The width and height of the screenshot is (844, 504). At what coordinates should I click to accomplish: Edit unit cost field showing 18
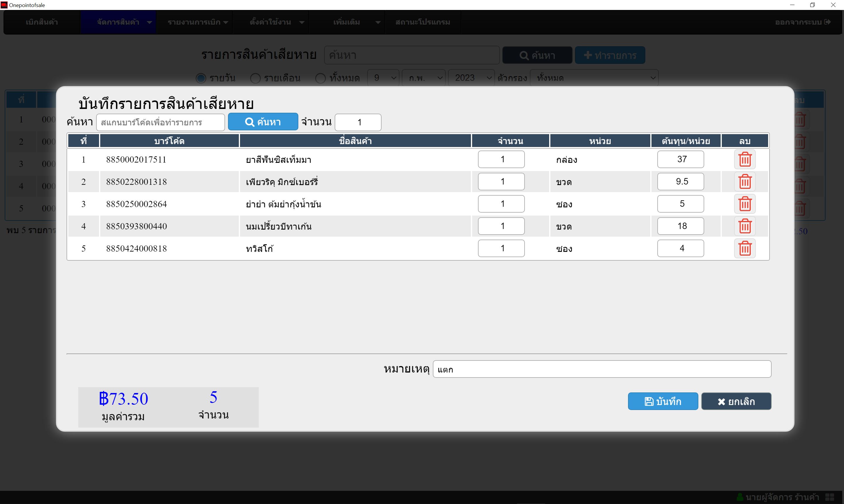(680, 226)
